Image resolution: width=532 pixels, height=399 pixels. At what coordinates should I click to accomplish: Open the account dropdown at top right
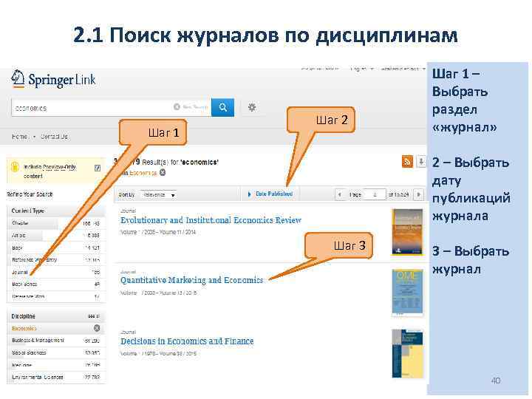[403, 69]
